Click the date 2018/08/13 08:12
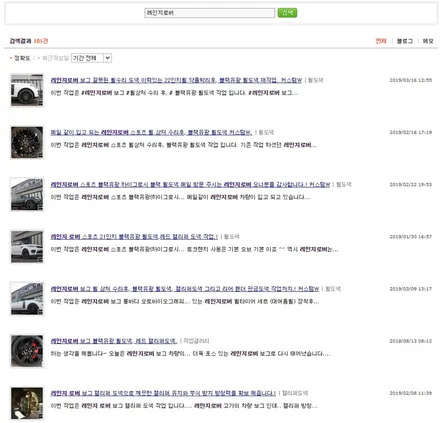 tap(411, 341)
